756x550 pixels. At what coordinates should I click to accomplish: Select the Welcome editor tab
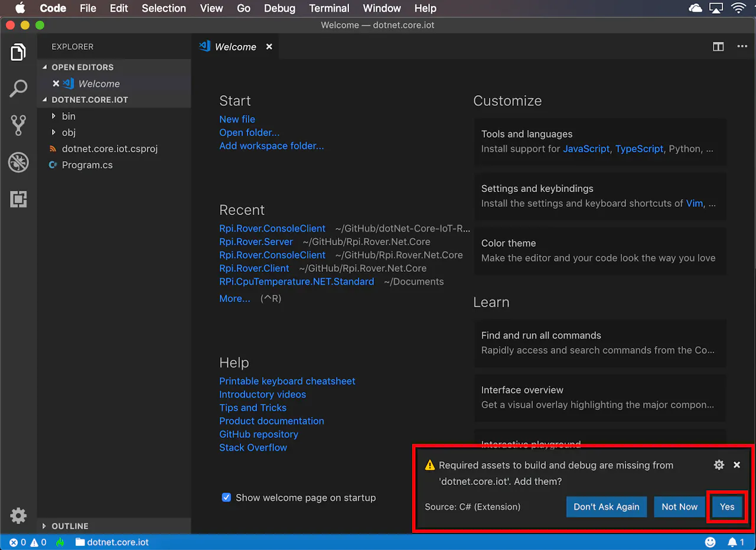click(x=235, y=47)
